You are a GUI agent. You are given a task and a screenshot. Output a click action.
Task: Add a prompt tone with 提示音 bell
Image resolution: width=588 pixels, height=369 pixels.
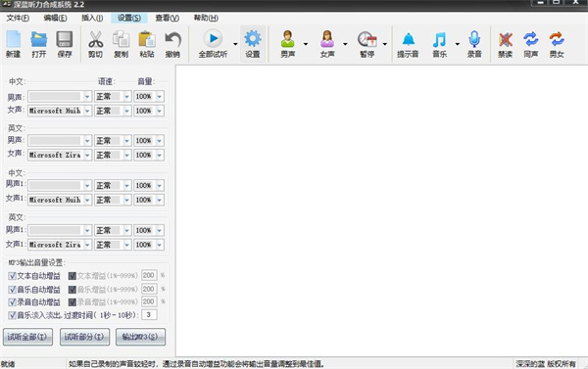(x=408, y=44)
